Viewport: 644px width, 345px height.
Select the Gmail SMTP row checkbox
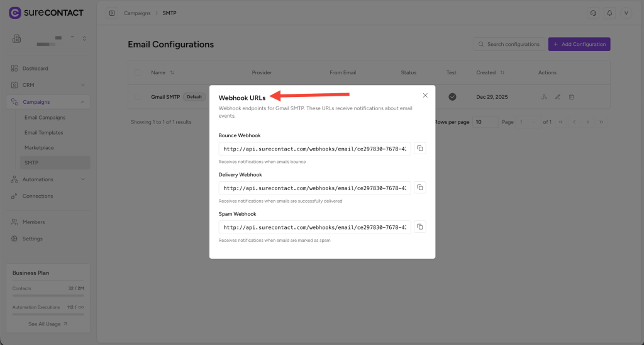click(x=137, y=97)
